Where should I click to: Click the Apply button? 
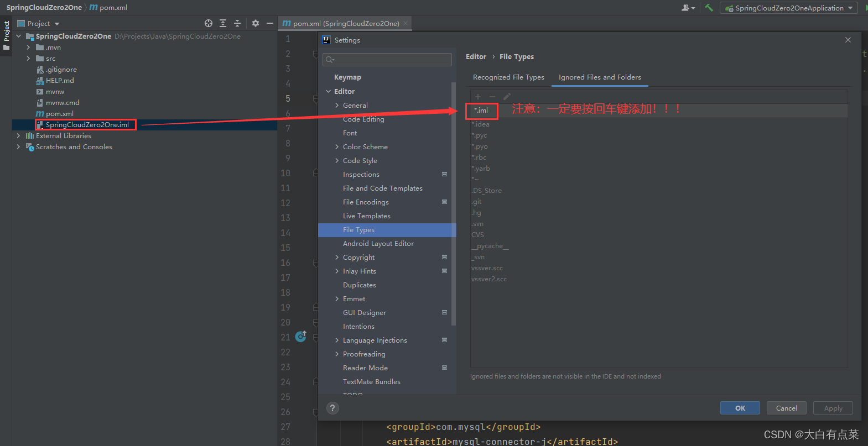(x=833, y=408)
